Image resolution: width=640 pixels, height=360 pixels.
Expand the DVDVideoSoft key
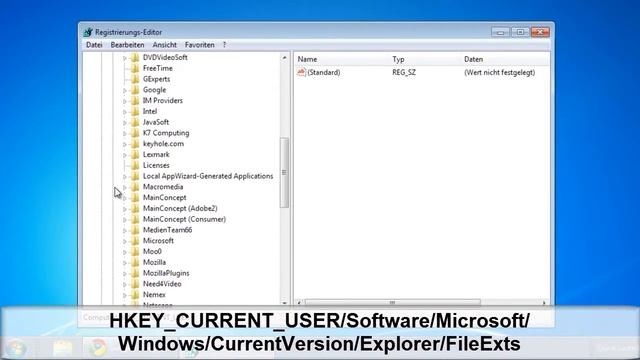click(125, 58)
